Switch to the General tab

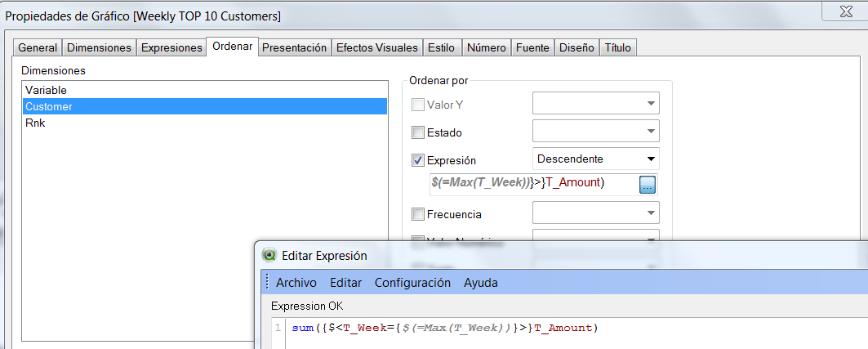pyautogui.click(x=38, y=47)
